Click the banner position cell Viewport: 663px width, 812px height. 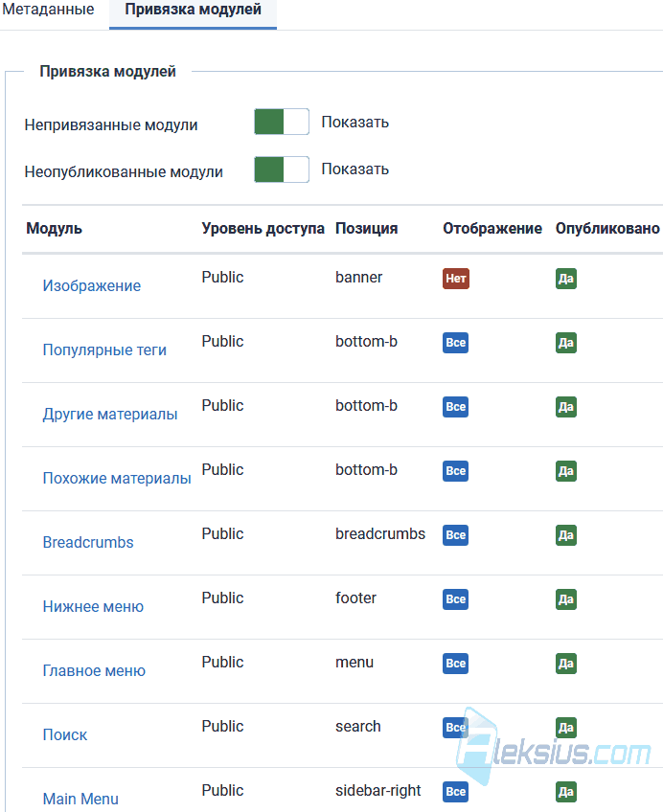tap(359, 277)
